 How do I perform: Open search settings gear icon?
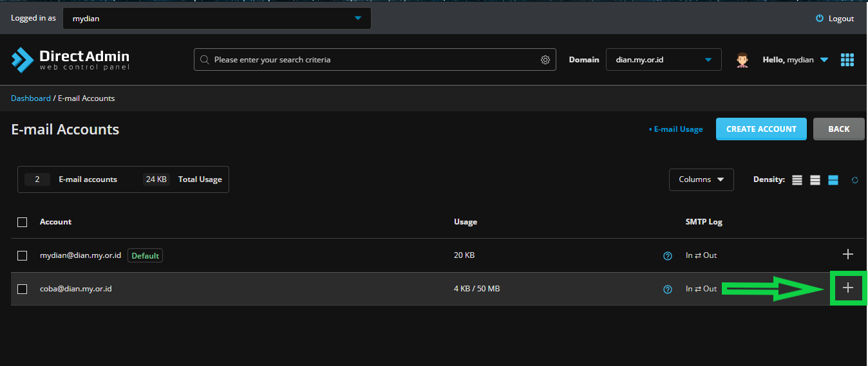[545, 60]
